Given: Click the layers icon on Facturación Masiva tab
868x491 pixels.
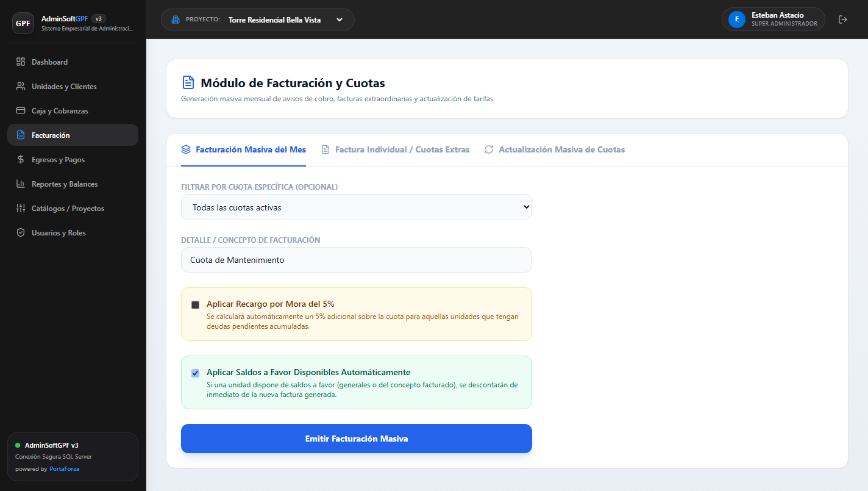Looking at the screenshot, I should tap(186, 149).
